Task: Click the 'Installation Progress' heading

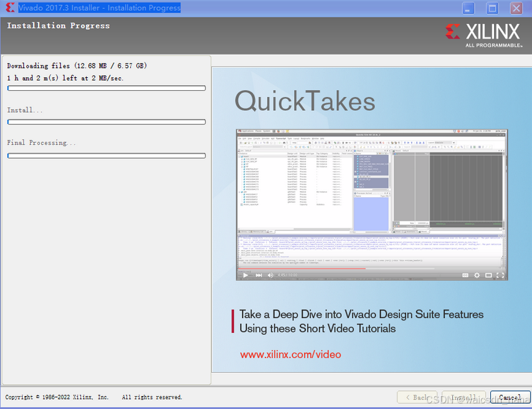Action: pyautogui.click(x=59, y=26)
